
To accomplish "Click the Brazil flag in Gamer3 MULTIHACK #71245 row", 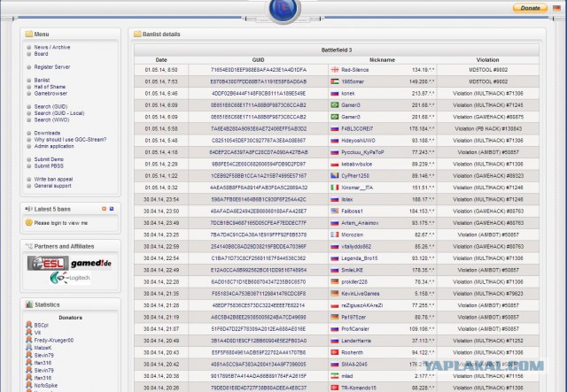I will pos(335,105).
